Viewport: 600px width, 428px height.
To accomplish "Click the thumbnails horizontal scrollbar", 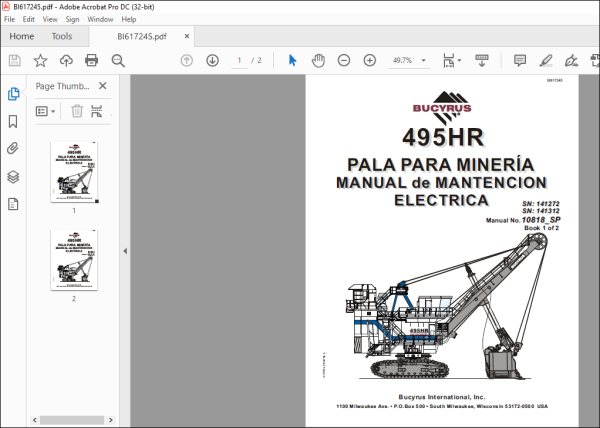I will point(72,420).
